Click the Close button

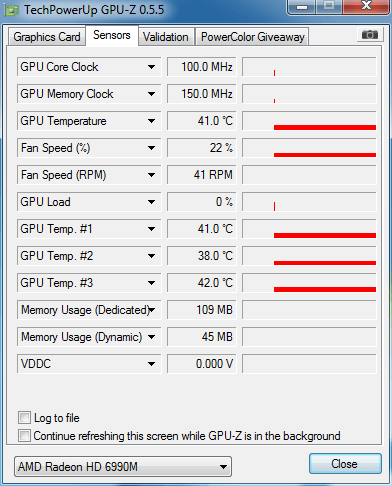point(345,464)
